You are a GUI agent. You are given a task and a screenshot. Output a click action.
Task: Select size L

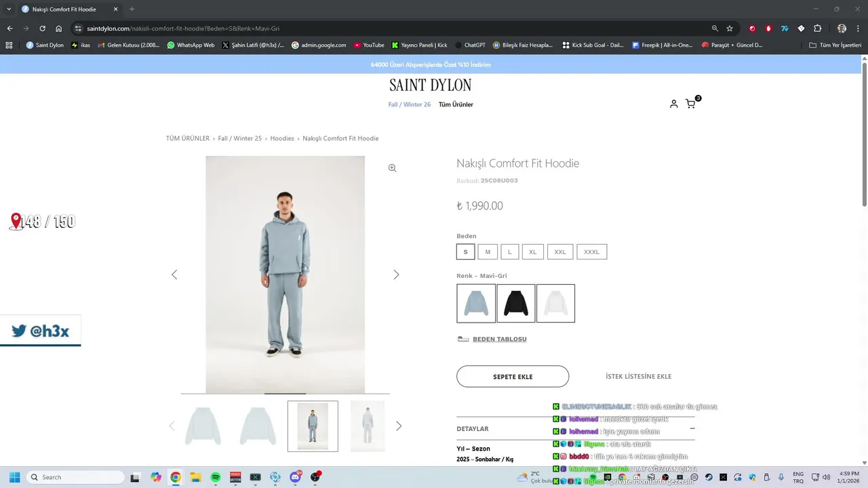point(510,251)
